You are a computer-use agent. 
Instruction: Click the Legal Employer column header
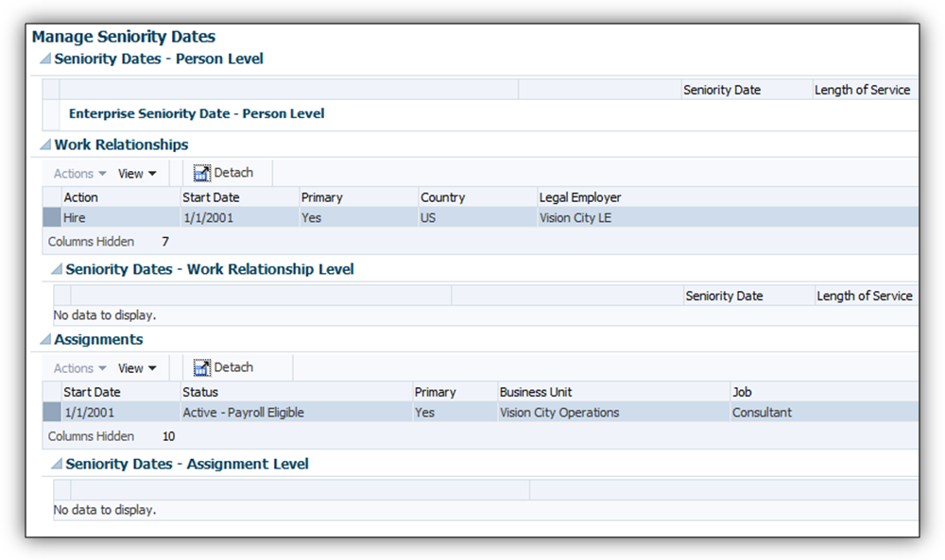pyautogui.click(x=579, y=197)
